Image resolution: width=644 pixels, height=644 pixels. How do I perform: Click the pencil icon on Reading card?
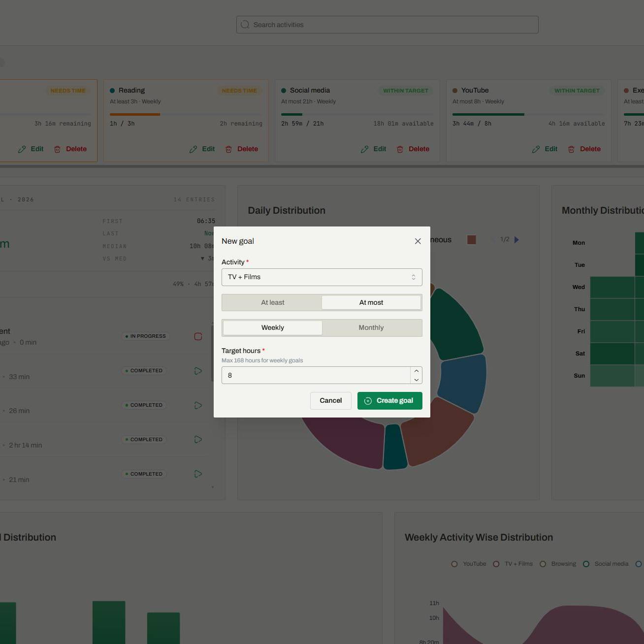(193, 149)
